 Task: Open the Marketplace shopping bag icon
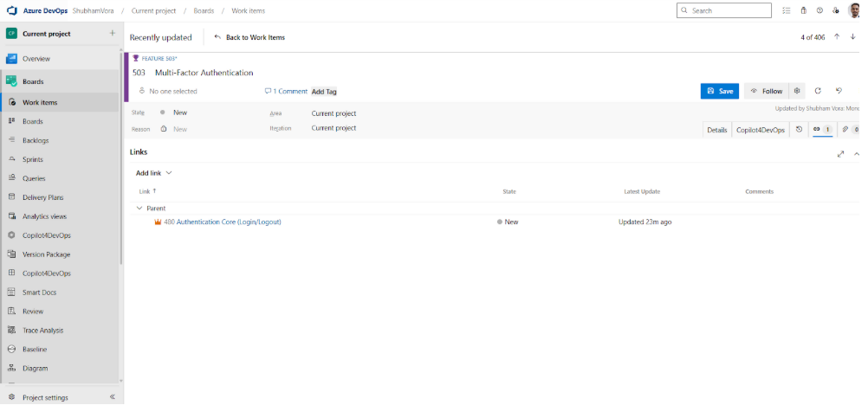click(803, 10)
